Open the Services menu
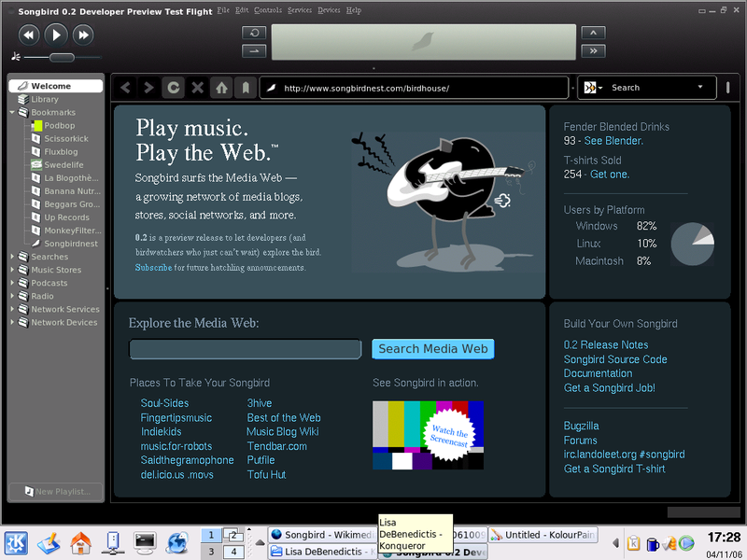The height and width of the screenshot is (560, 747). tap(300, 10)
